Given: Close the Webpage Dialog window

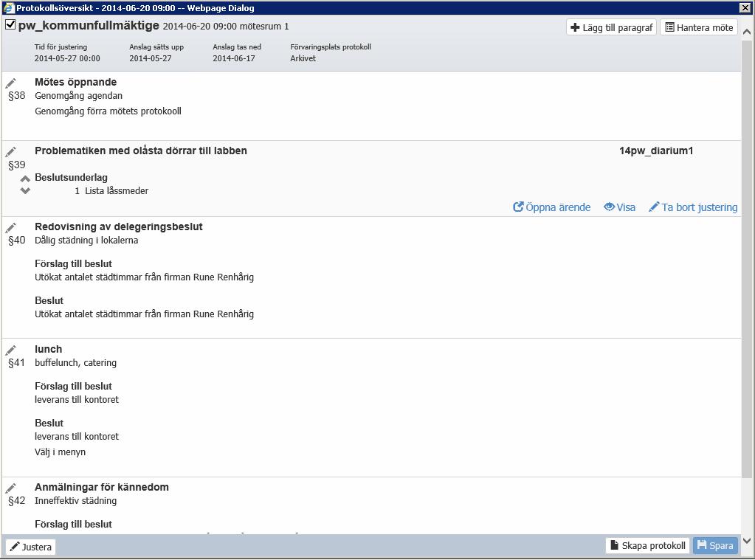Looking at the screenshot, I should pos(745,7).
